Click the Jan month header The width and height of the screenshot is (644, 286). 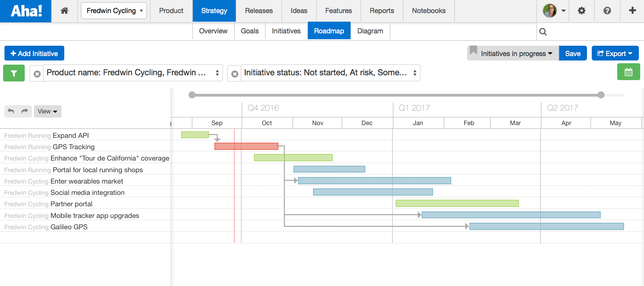[x=418, y=123]
